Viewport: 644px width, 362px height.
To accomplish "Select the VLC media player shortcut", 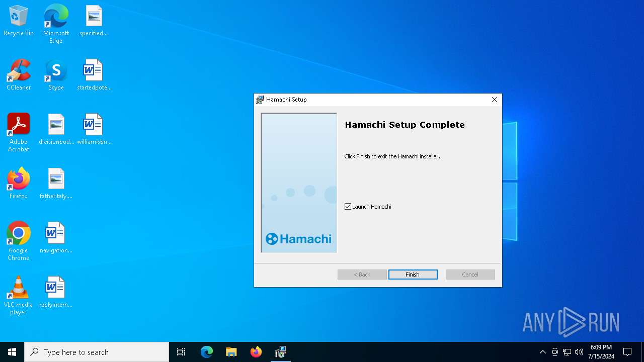I will [19, 296].
